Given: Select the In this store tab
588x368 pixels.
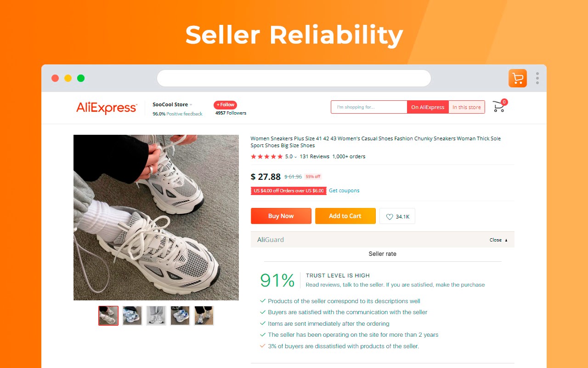Looking at the screenshot, I should tap(466, 107).
